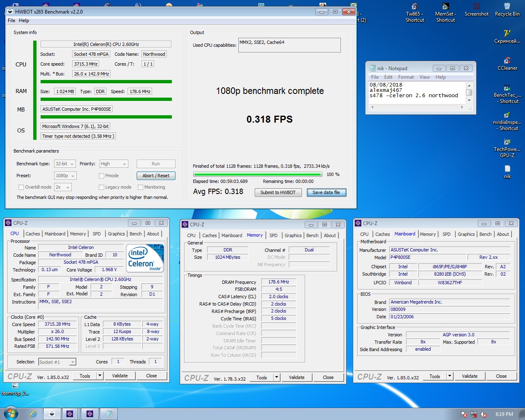Open the Preset 1080p dropdown
This screenshot has width=525, height=420.
point(65,176)
